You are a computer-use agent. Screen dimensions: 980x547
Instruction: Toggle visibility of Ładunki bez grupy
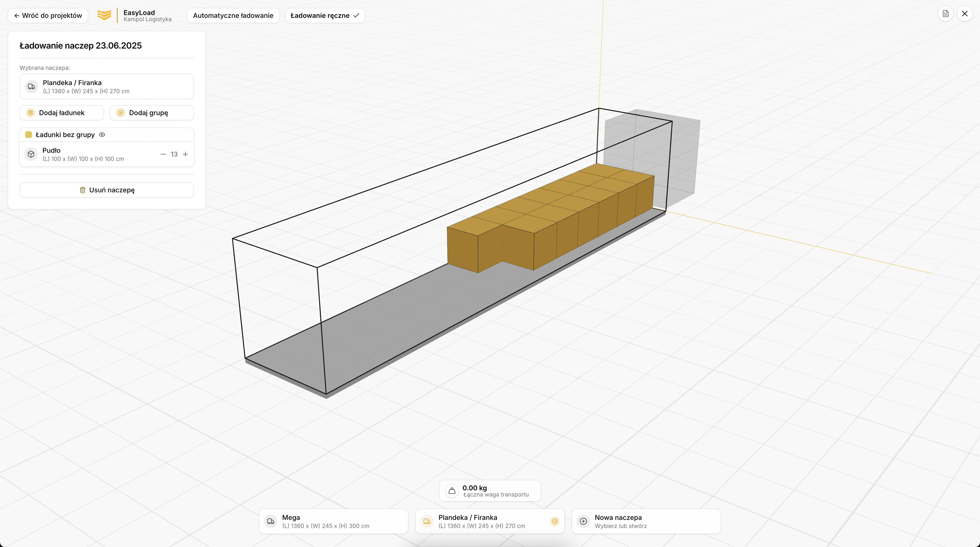pos(102,135)
